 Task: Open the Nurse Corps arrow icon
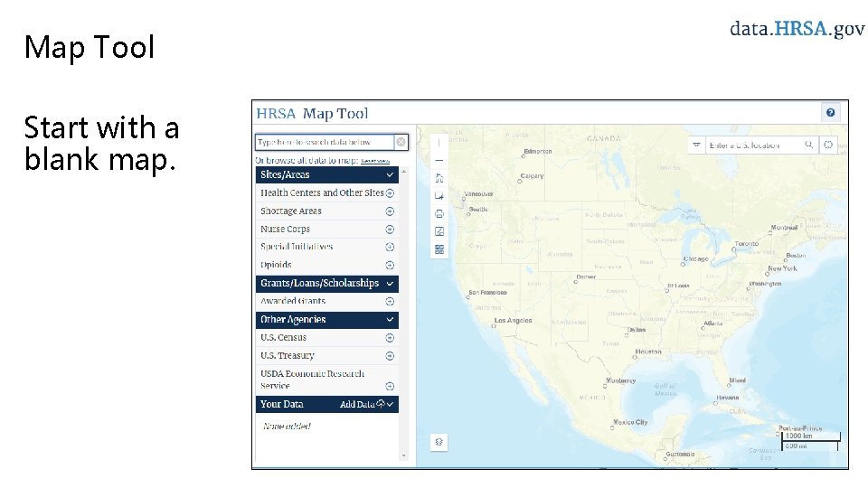click(x=390, y=229)
